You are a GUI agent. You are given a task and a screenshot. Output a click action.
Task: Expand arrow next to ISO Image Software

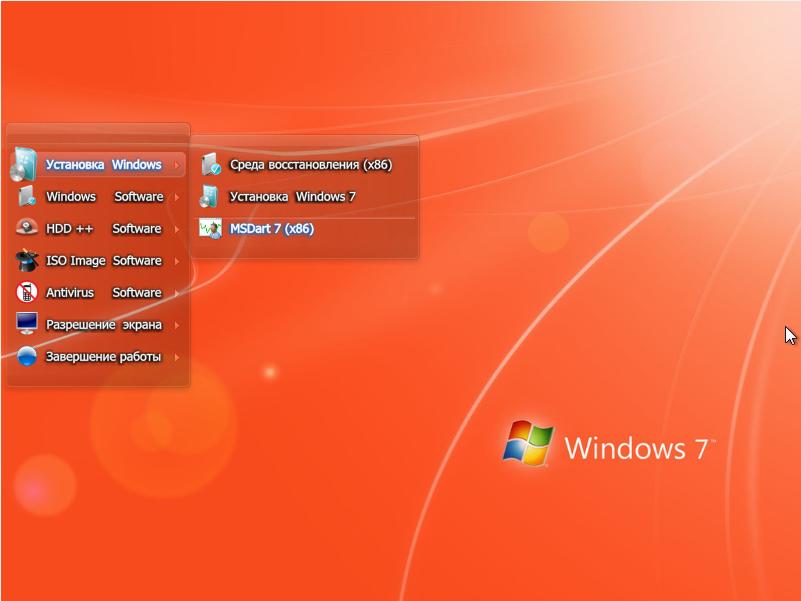[177, 261]
